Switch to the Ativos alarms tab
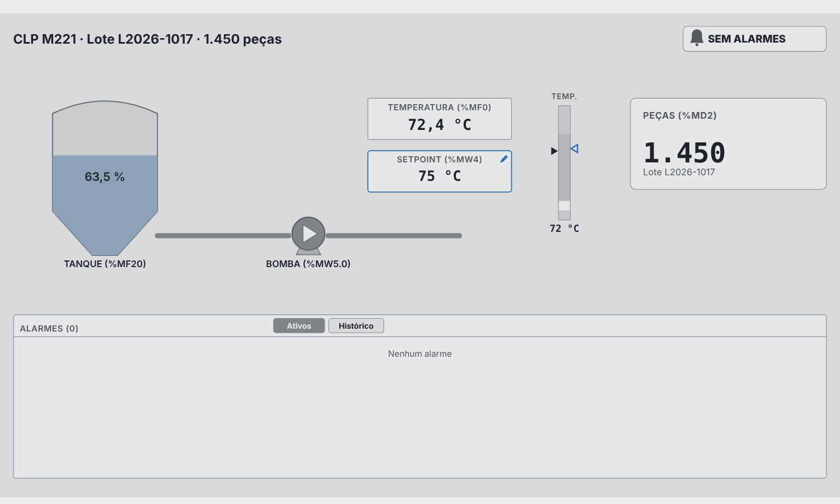 tap(299, 326)
